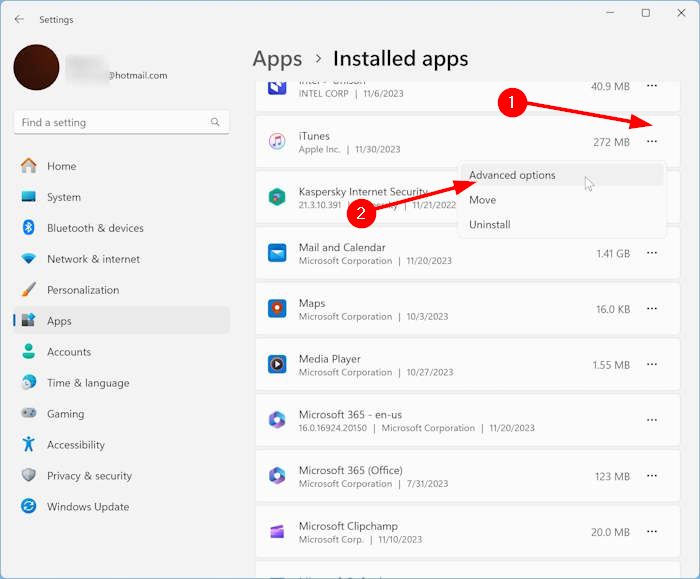
Task: Open Mail and Calendar three-dot menu
Action: (652, 253)
